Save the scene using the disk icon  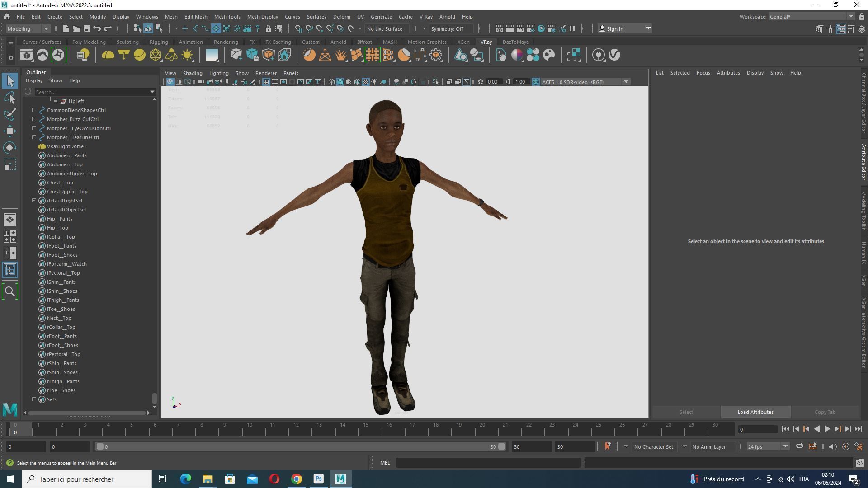pos(86,28)
